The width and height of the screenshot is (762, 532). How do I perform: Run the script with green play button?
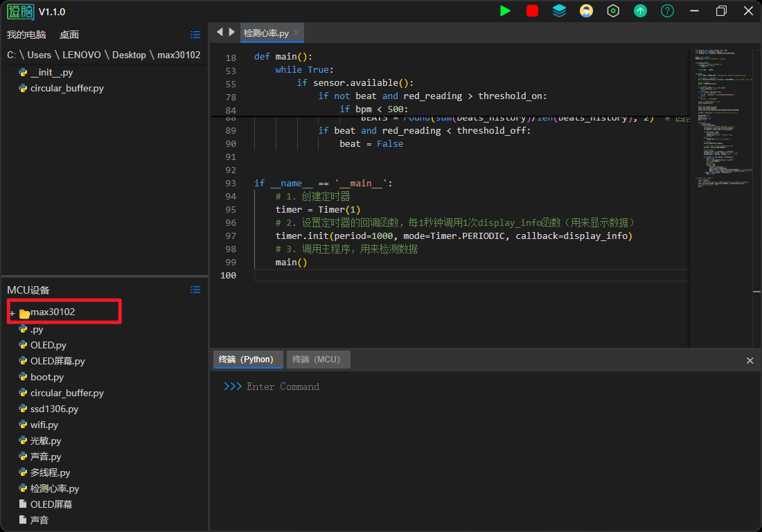(506, 10)
